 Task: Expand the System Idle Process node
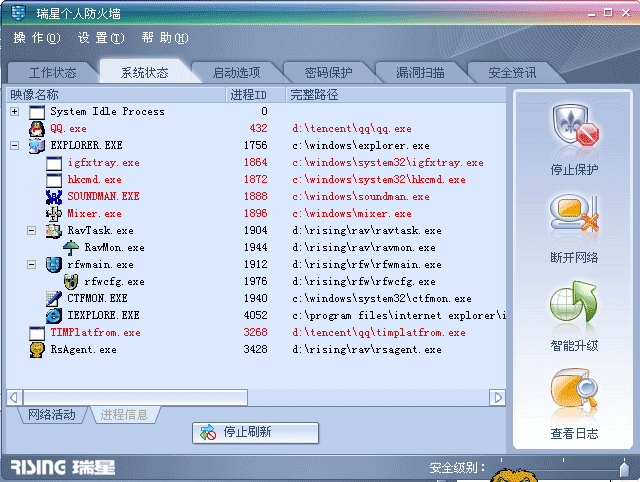pos(15,111)
